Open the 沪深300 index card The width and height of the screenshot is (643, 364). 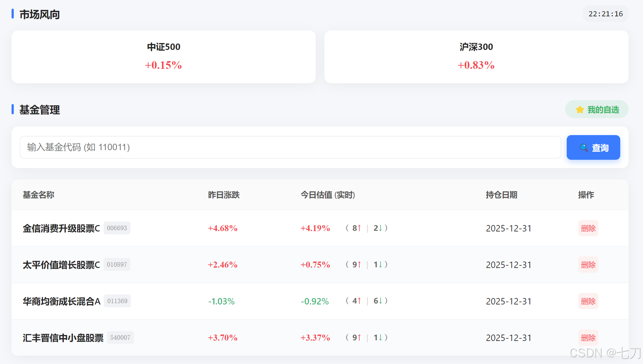476,57
